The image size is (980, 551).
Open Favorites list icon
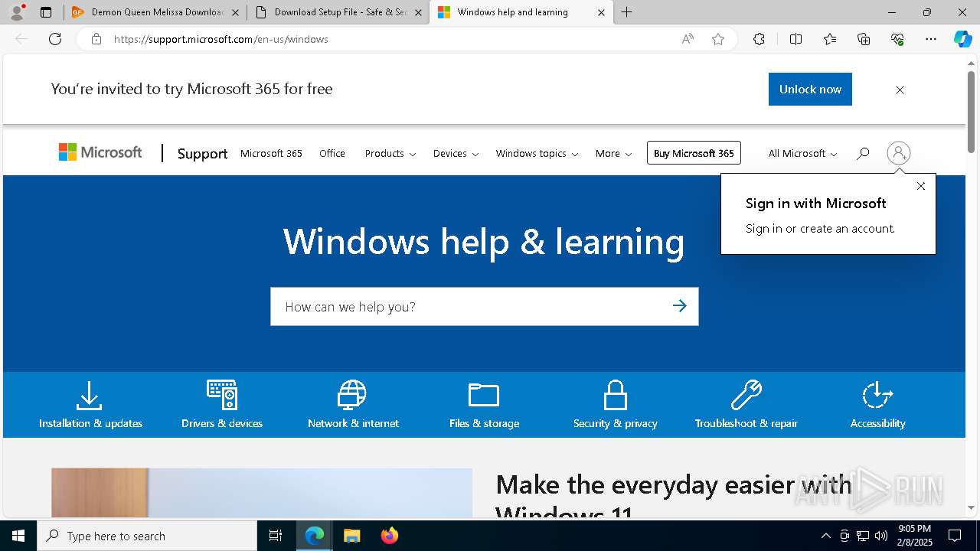click(830, 39)
